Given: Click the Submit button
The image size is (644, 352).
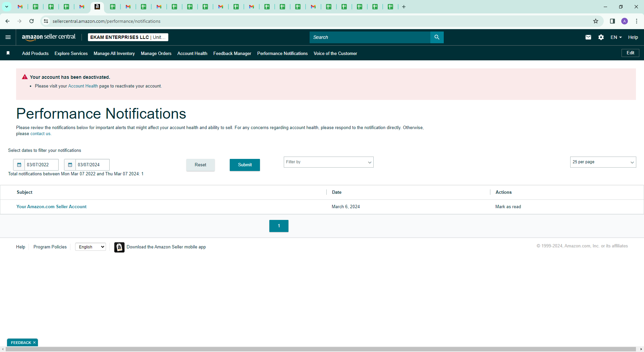Looking at the screenshot, I should click(x=245, y=165).
